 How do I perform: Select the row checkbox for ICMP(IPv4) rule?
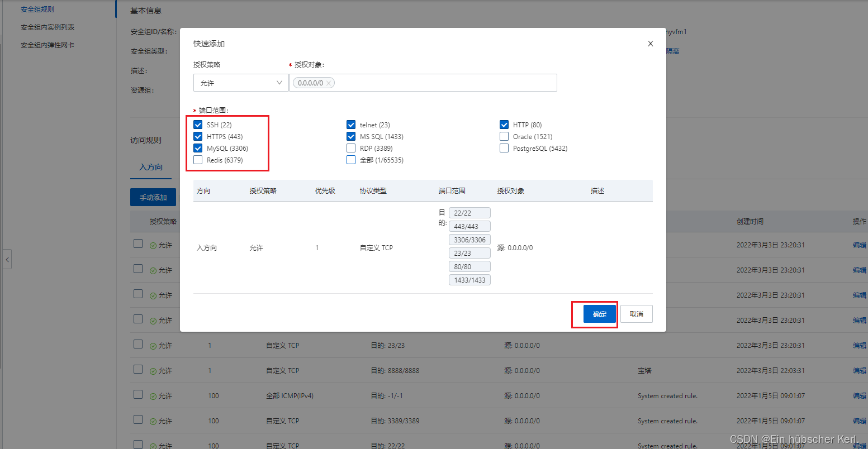tap(138, 394)
